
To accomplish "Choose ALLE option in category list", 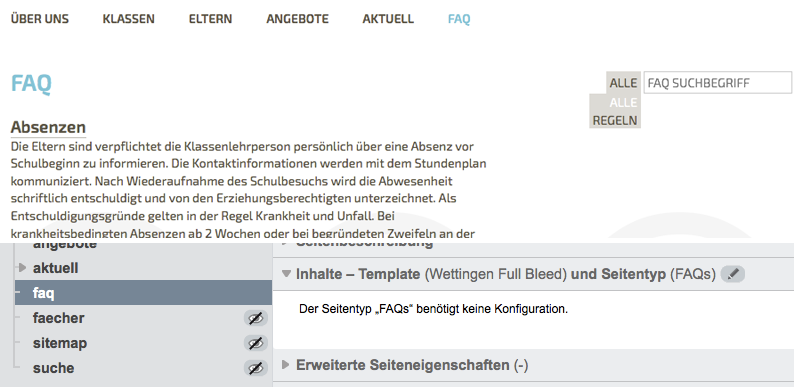I will (x=623, y=103).
